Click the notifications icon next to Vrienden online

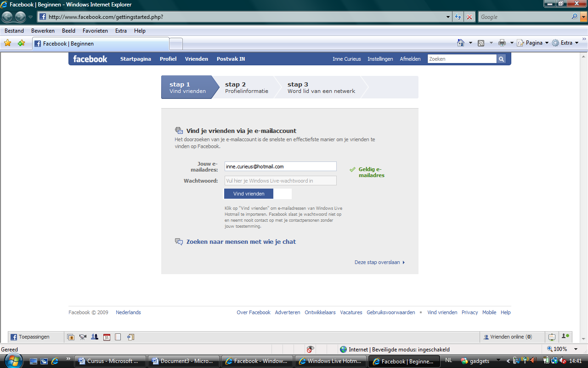(552, 337)
